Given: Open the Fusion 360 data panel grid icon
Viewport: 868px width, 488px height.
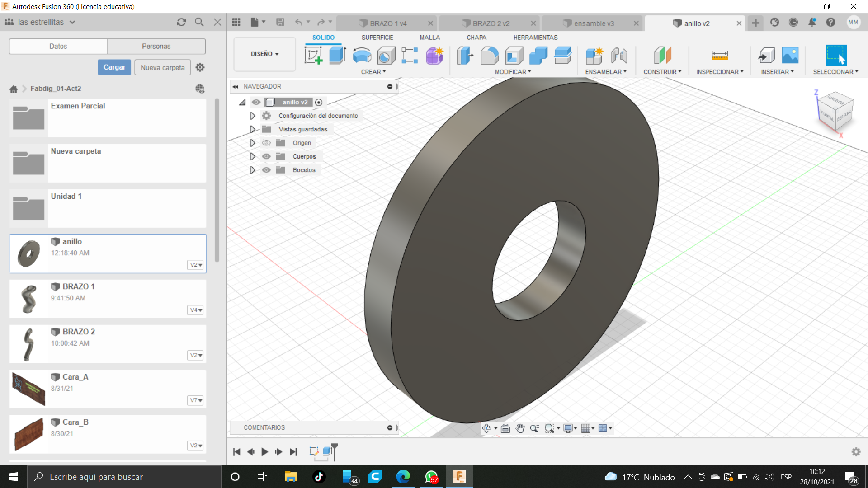Looking at the screenshot, I should coord(236,23).
